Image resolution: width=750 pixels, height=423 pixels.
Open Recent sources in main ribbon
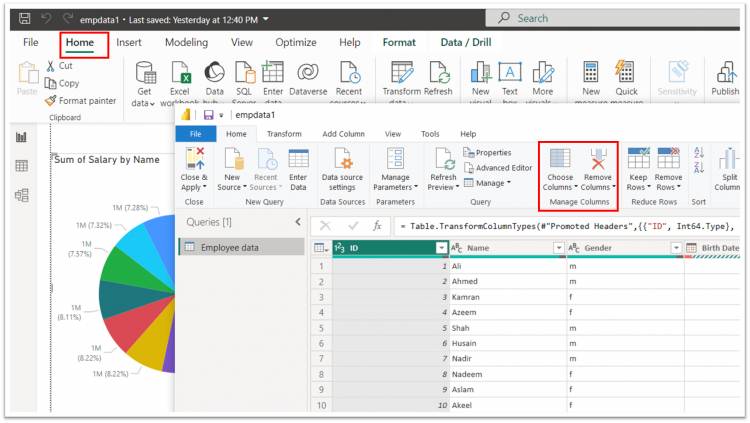click(349, 81)
